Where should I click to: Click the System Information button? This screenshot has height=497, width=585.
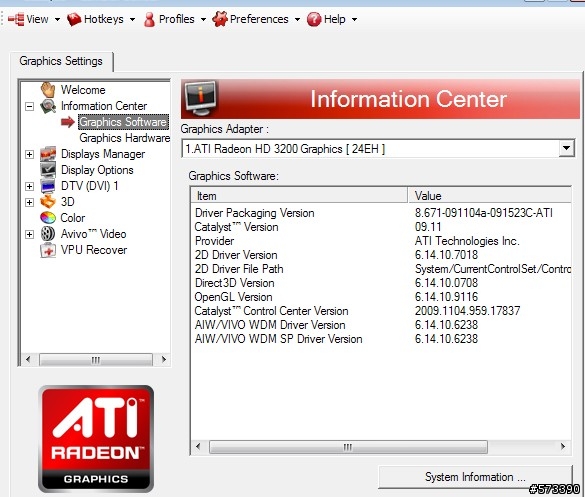[475, 477]
